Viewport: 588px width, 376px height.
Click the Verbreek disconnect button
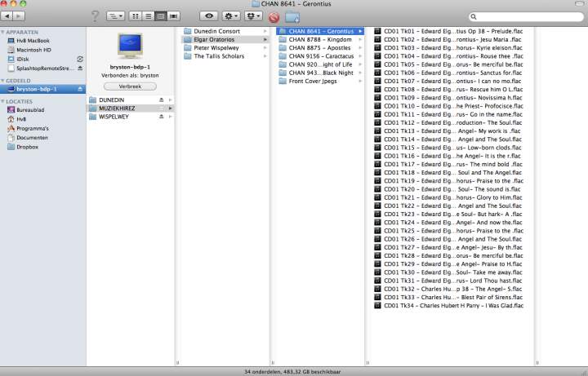[130, 86]
